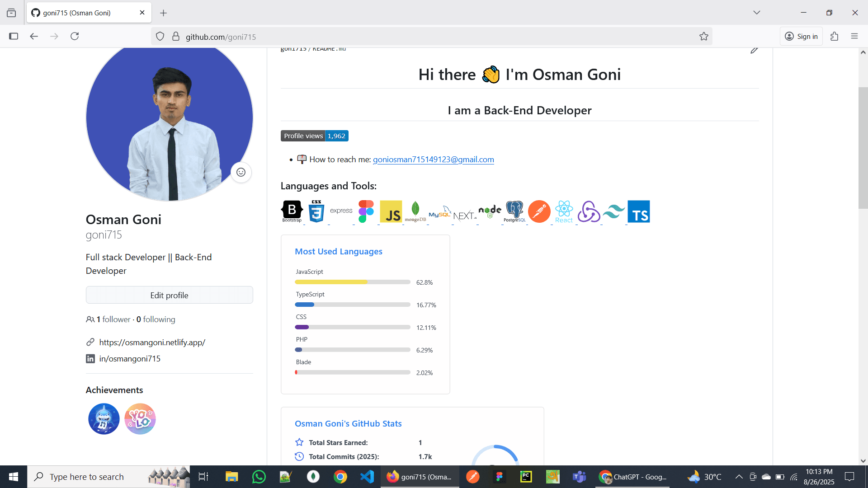This screenshot has width=868, height=488.
Task: Set status with the smiley button
Action: tap(241, 172)
